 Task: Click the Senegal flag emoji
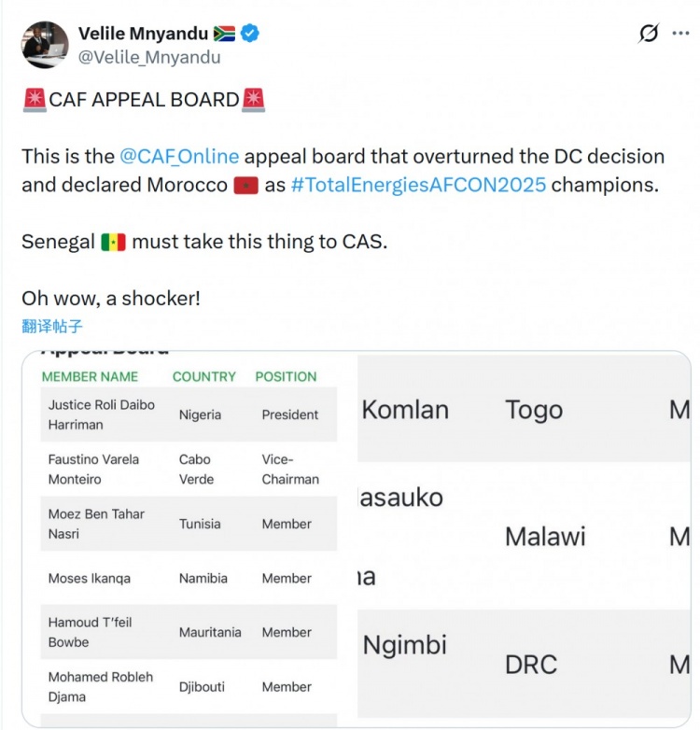113,242
